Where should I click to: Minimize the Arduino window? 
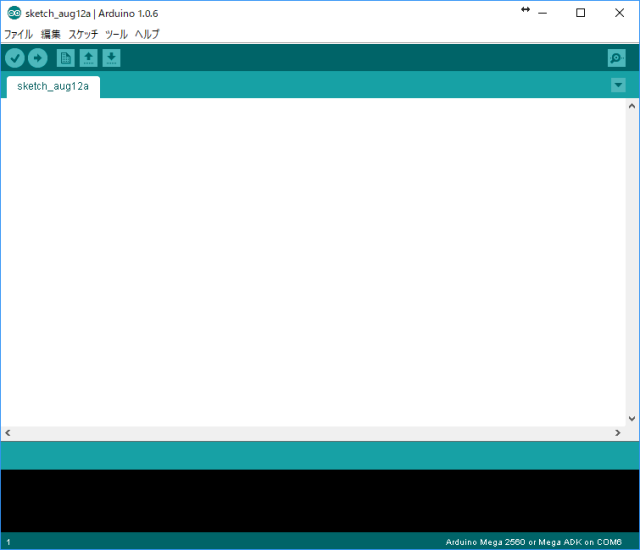click(x=542, y=13)
